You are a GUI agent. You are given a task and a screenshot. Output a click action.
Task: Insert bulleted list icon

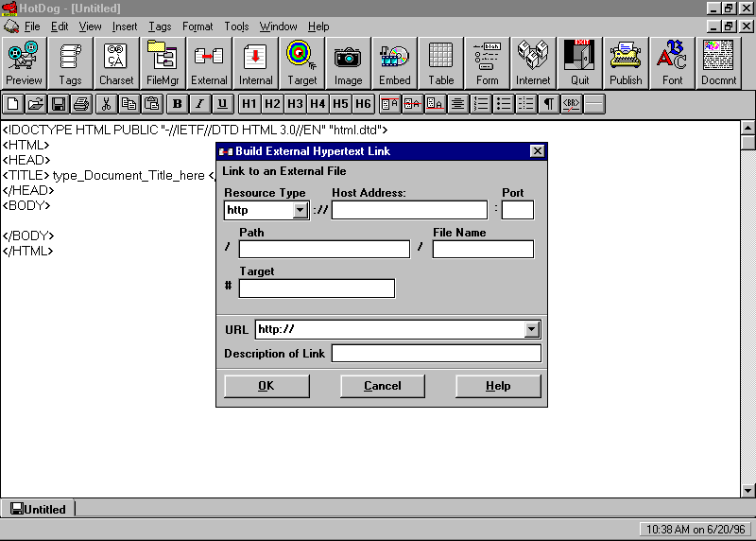pyautogui.click(x=504, y=104)
